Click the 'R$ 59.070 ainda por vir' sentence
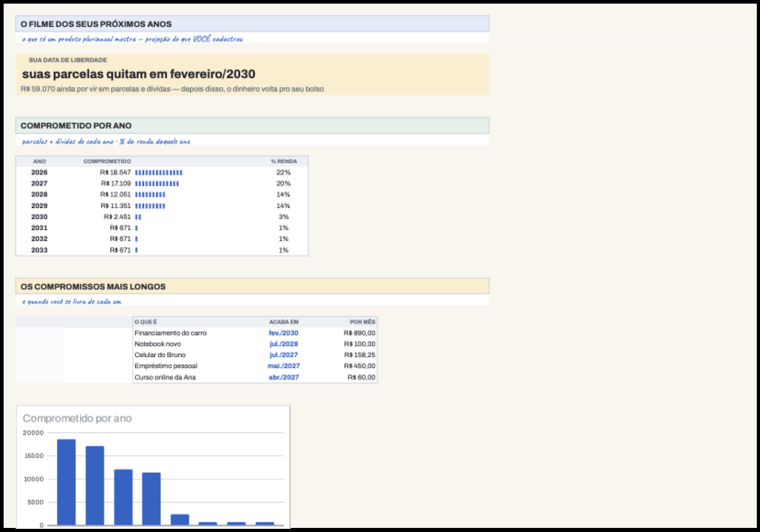Image resolution: width=760 pixels, height=532 pixels. tap(172, 89)
